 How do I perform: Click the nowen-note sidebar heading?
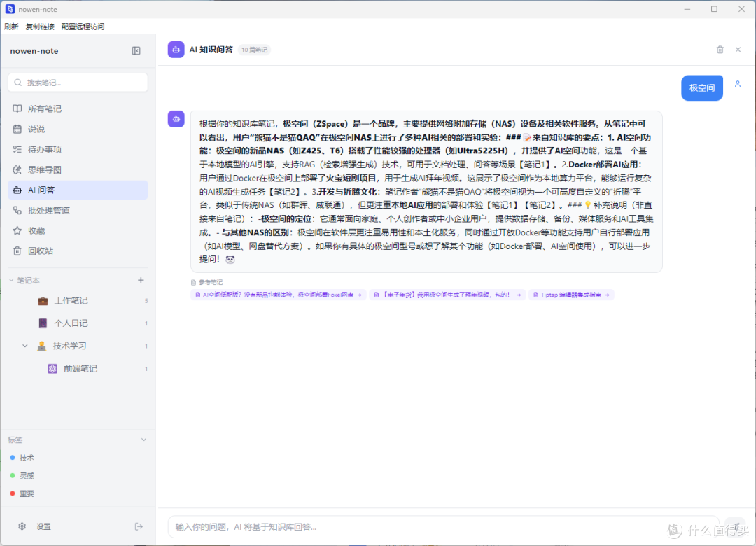[x=34, y=51]
